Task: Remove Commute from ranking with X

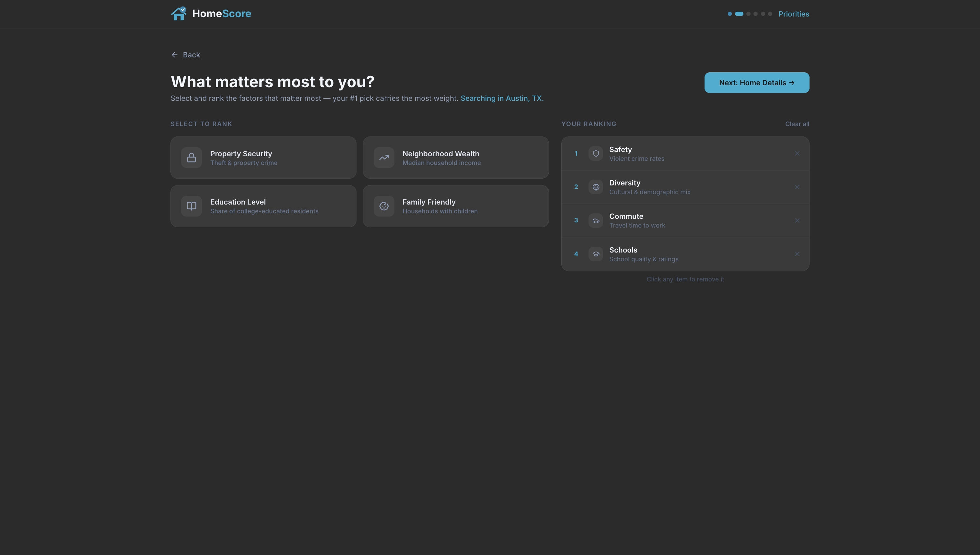Action: (797, 221)
